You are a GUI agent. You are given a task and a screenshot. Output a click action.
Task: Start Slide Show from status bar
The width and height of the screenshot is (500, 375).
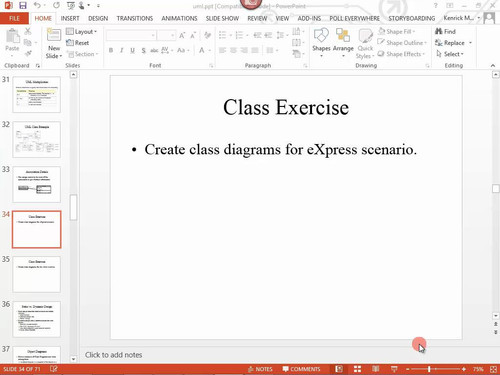394,369
